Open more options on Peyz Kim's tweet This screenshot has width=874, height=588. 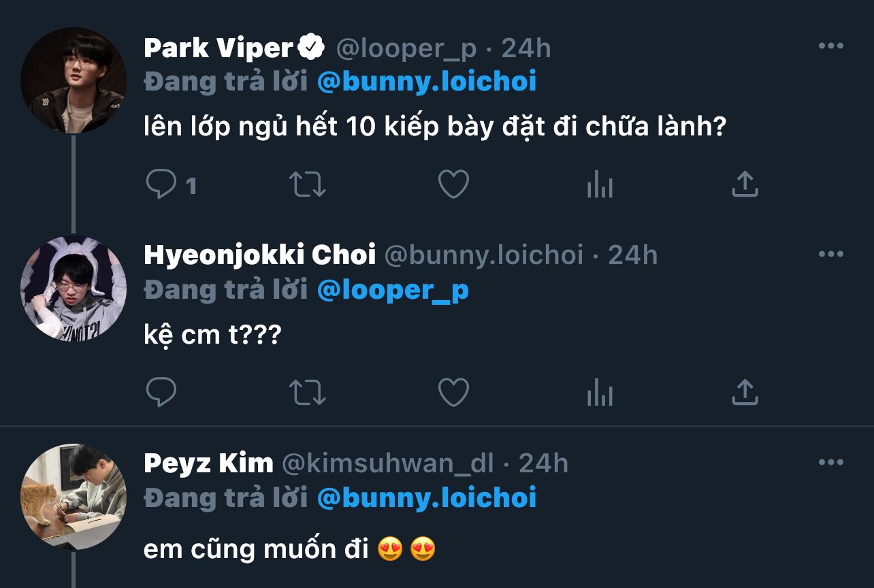click(830, 463)
